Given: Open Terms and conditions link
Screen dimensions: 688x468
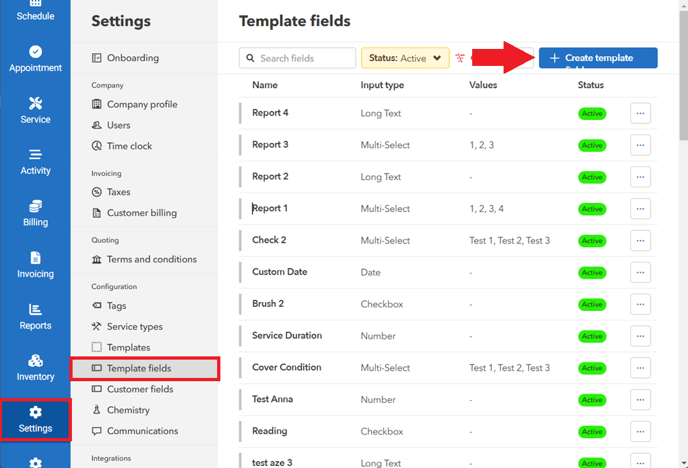Looking at the screenshot, I should [x=151, y=259].
